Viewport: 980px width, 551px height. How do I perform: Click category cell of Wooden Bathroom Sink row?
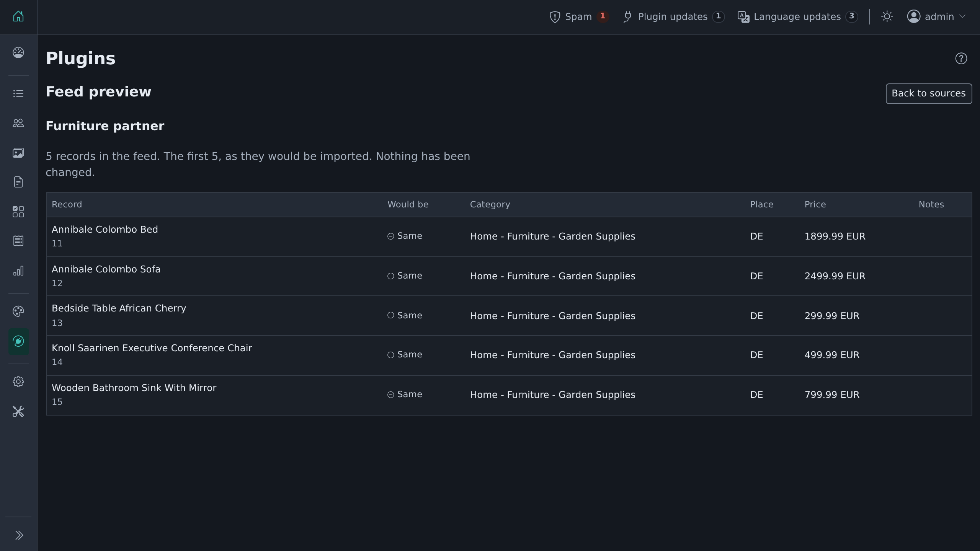coord(552,395)
